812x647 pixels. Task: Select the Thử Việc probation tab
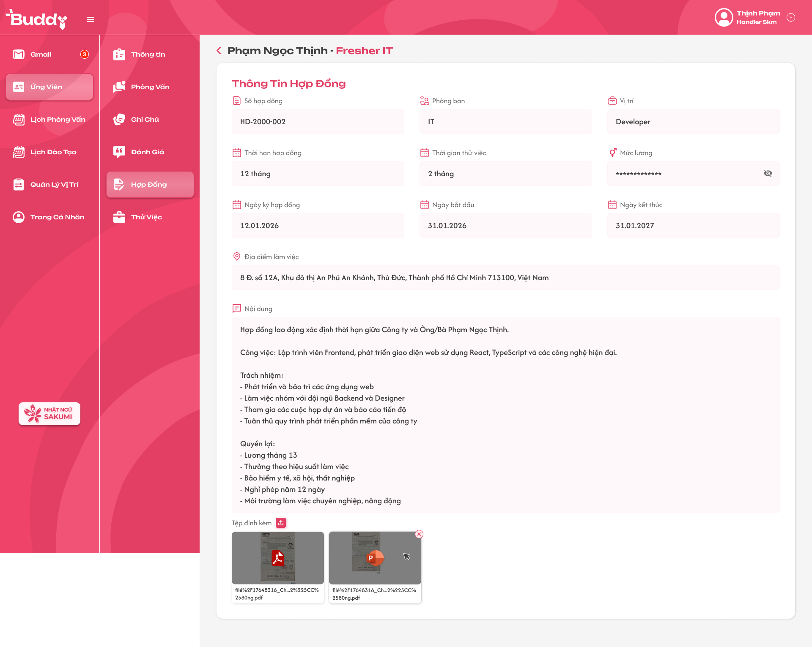coord(146,217)
